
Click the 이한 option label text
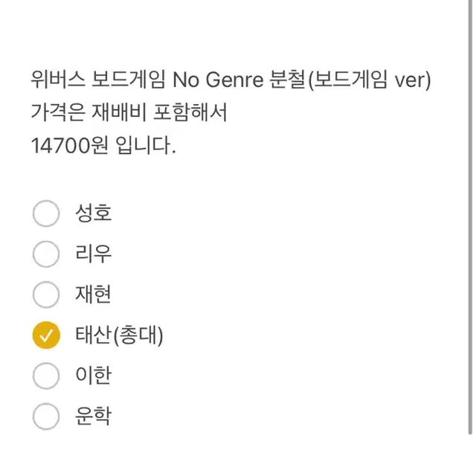click(x=93, y=376)
